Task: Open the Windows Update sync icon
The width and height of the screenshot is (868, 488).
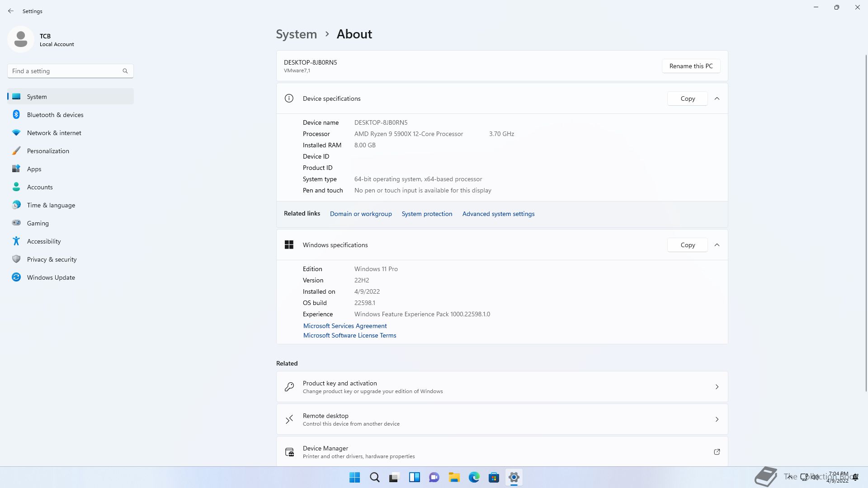Action: [16, 277]
